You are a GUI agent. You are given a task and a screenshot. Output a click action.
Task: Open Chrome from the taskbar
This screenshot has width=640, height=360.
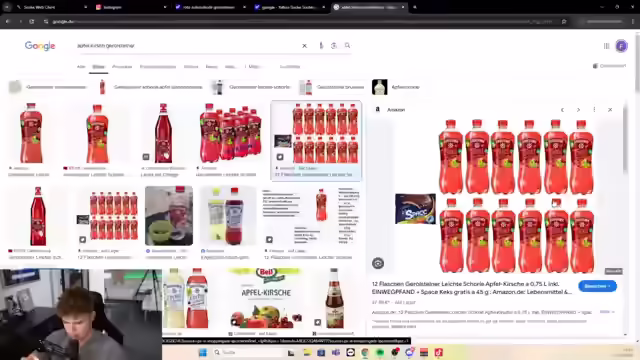[x=365, y=352]
